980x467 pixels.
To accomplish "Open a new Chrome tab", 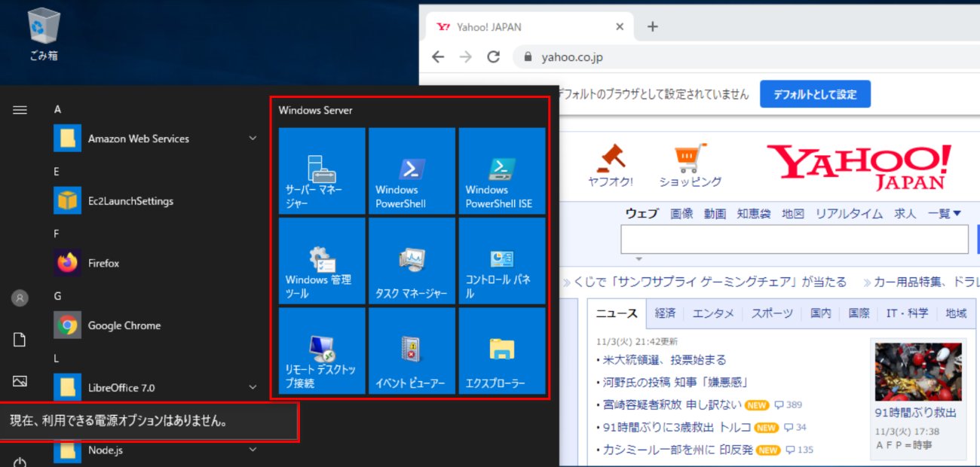I will [653, 26].
